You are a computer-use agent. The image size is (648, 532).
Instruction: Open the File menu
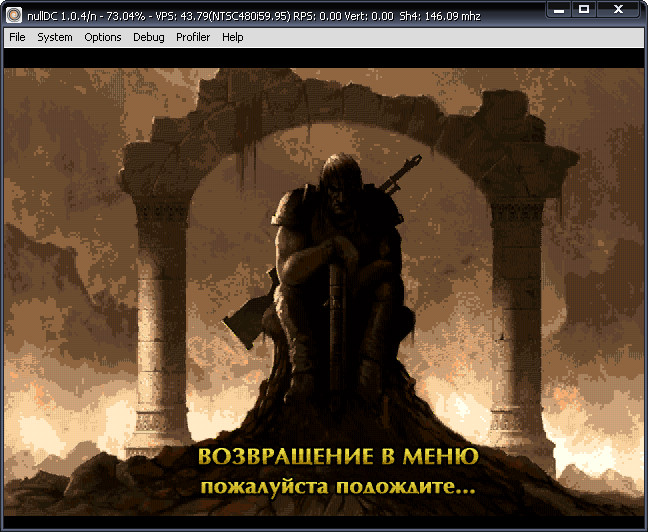pyautogui.click(x=17, y=37)
